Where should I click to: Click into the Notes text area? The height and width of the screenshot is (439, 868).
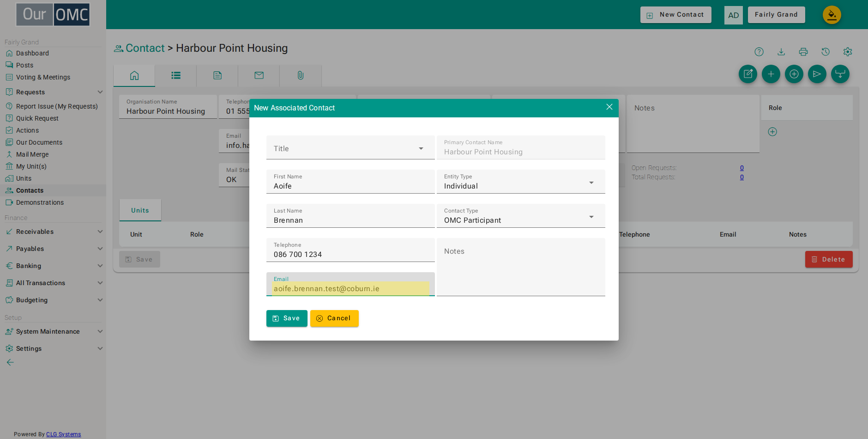[521, 267]
